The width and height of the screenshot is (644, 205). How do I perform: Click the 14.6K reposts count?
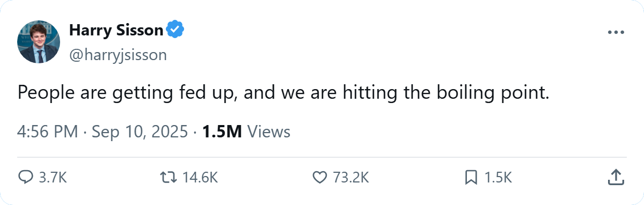coord(201,178)
